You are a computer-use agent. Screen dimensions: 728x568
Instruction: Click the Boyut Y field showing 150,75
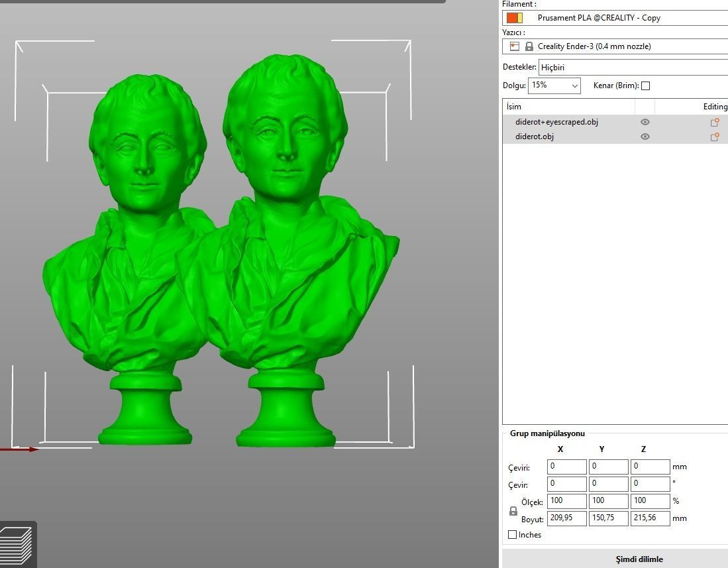click(609, 518)
